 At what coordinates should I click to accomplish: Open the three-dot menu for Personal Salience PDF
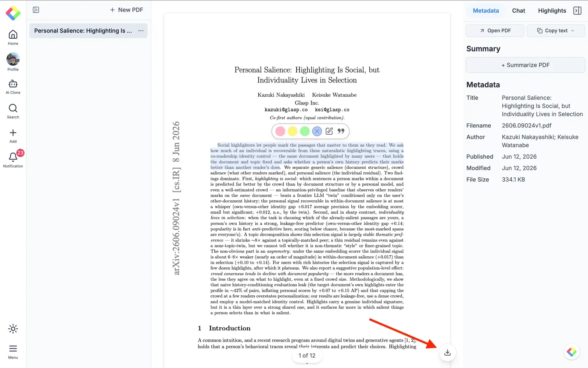141,31
